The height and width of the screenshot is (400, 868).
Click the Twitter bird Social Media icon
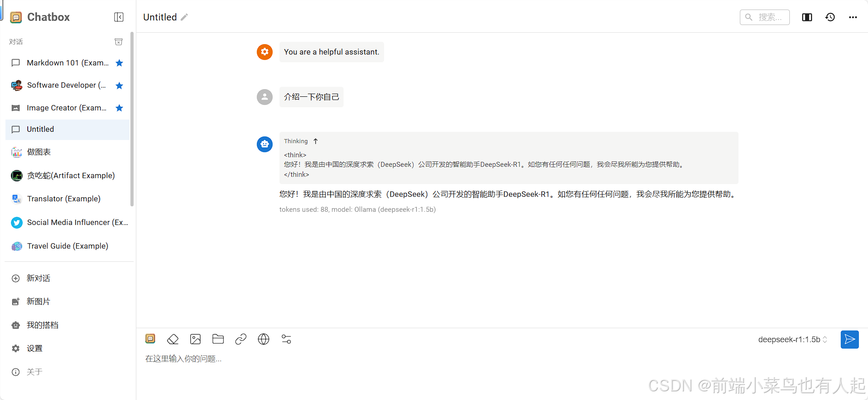(16, 222)
